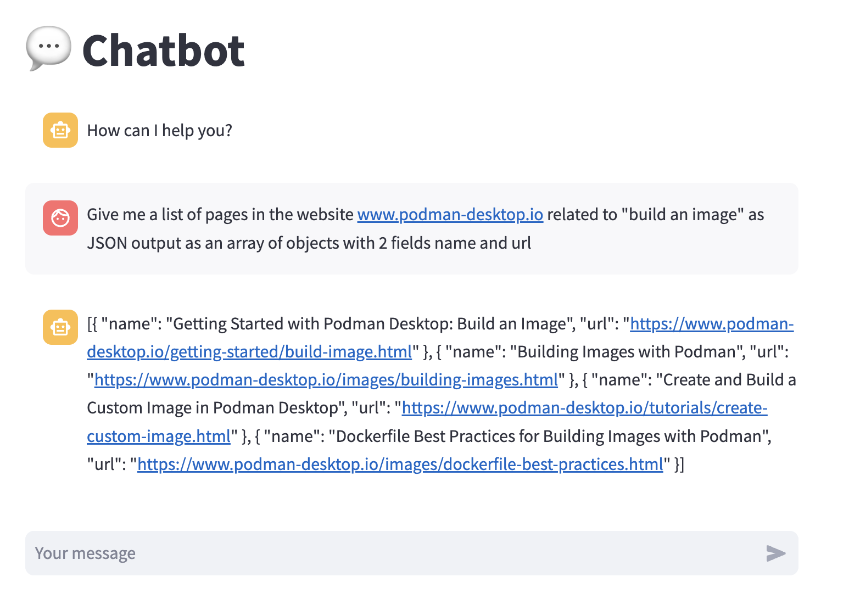860x616 pixels.
Task: Click the "Custom Image in Podman Desktop" text
Action: click(x=212, y=408)
